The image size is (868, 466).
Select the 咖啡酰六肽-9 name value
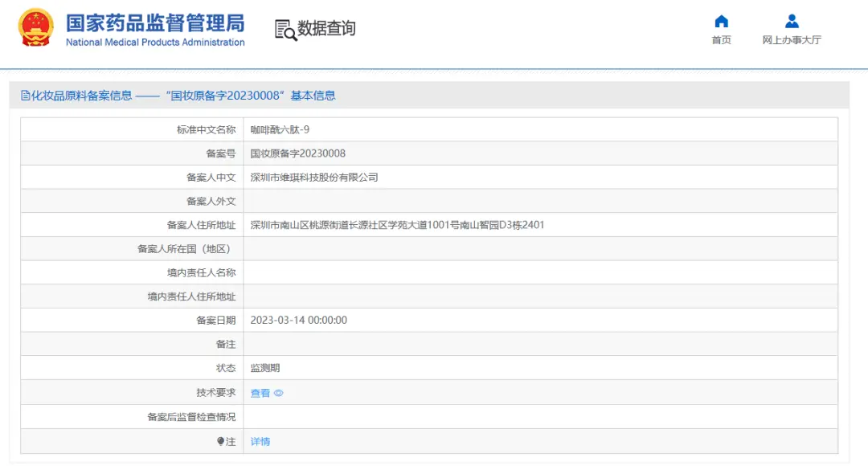[x=280, y=129]
